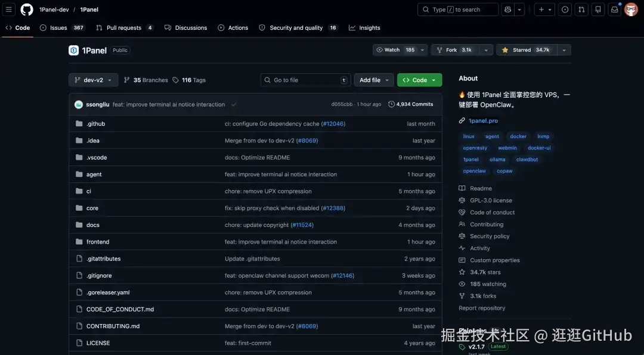
Task: Click Report repository link
Action: [482, 308]
